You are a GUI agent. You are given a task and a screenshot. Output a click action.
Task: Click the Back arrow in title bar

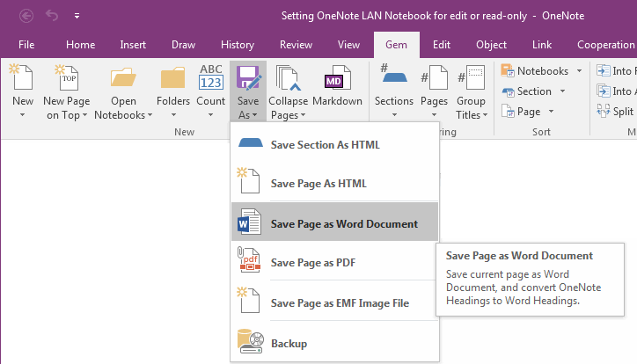(26, 16)
